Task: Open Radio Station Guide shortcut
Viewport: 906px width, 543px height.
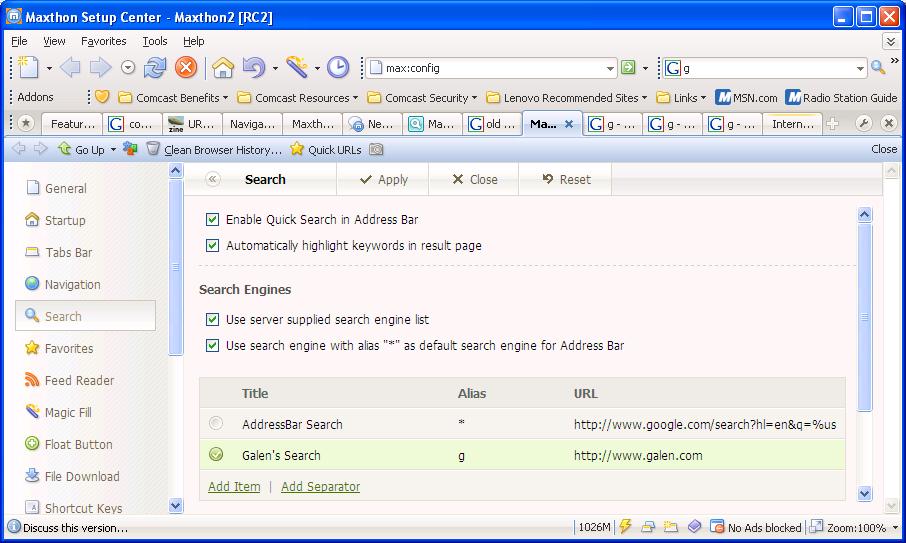Action: pos(841,97)
